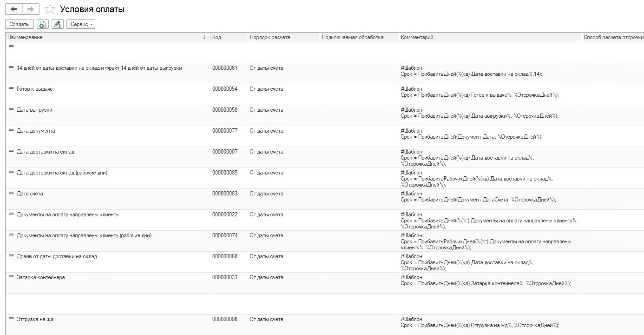Click code cell 000000068
Image resolution: width=644 pixels, height=335 pixels.
pyautogui.click(x=225, y=256)
